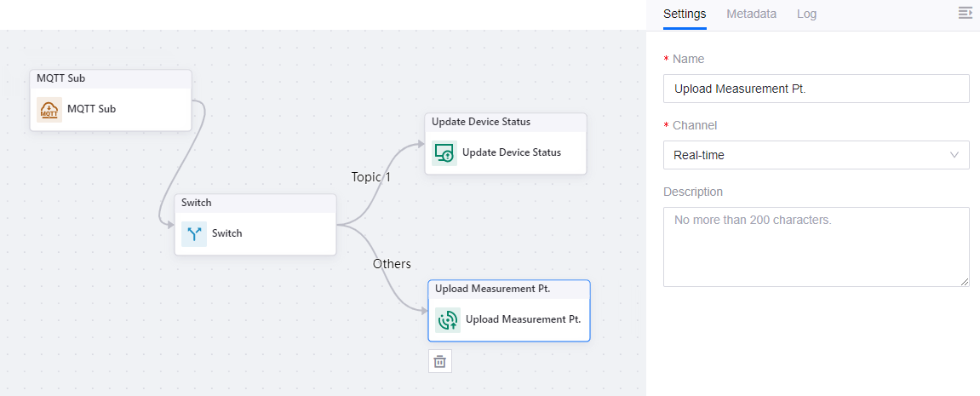Switch to the Metadata tab
This screenshot has height=396, width=980.
(751, 14)
